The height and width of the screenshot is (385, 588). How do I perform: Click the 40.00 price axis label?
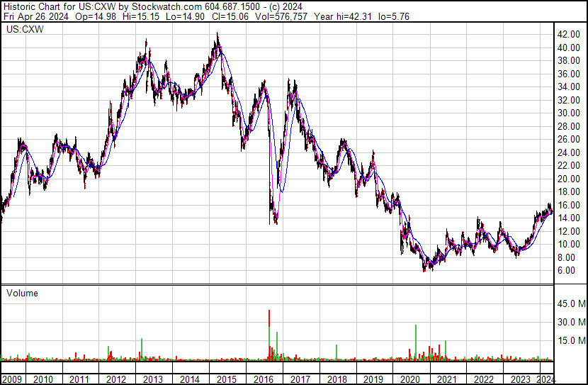569,48
